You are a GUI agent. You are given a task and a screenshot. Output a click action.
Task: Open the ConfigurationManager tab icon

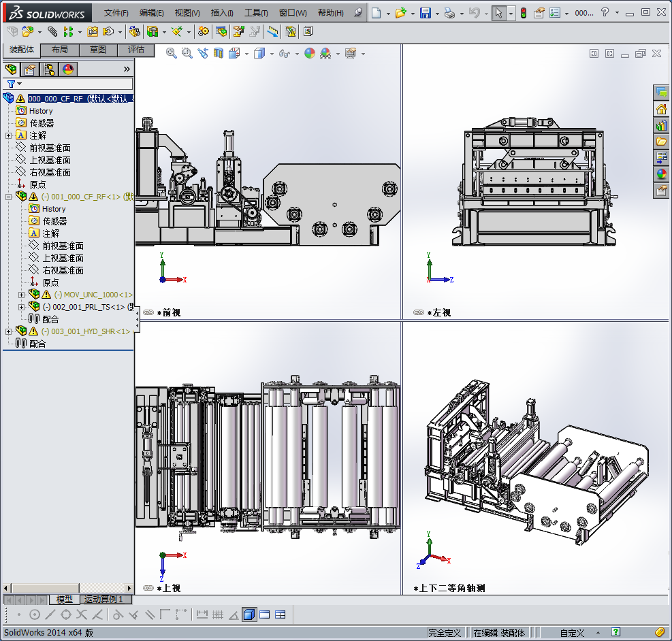[48, 69]
